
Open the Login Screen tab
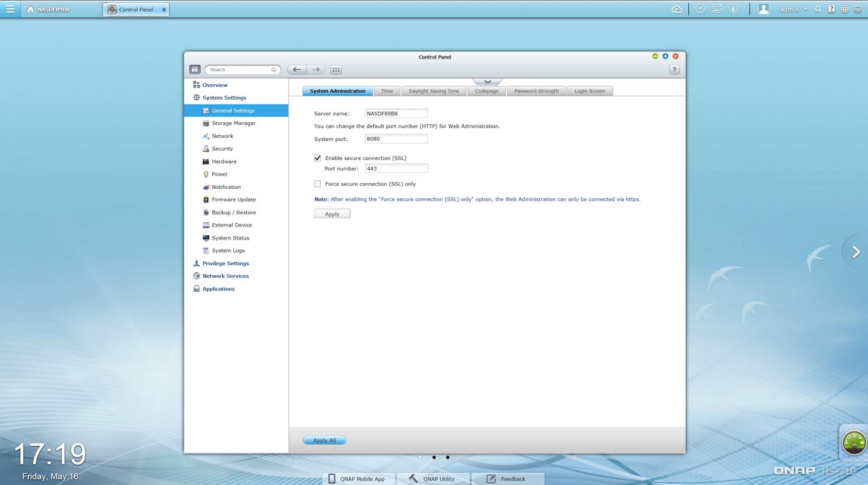click(x=590, y=91)
